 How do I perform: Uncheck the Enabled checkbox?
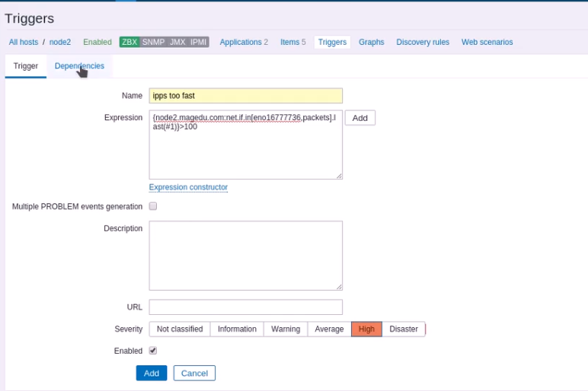coord(153,351)
